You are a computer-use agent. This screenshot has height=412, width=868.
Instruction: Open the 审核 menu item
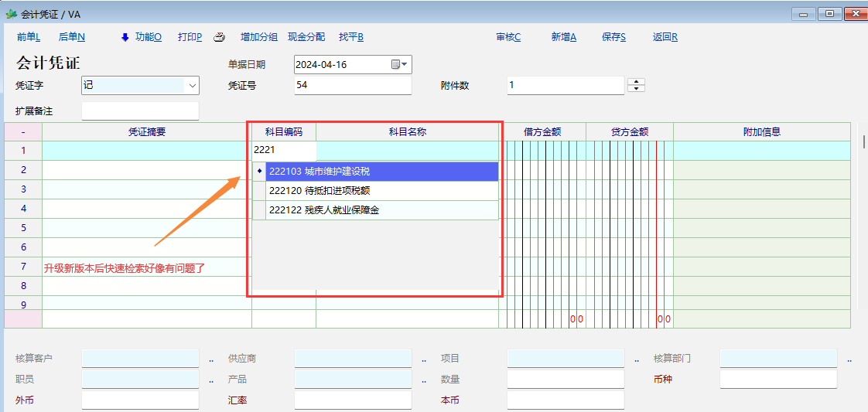(x=508, y=36)
